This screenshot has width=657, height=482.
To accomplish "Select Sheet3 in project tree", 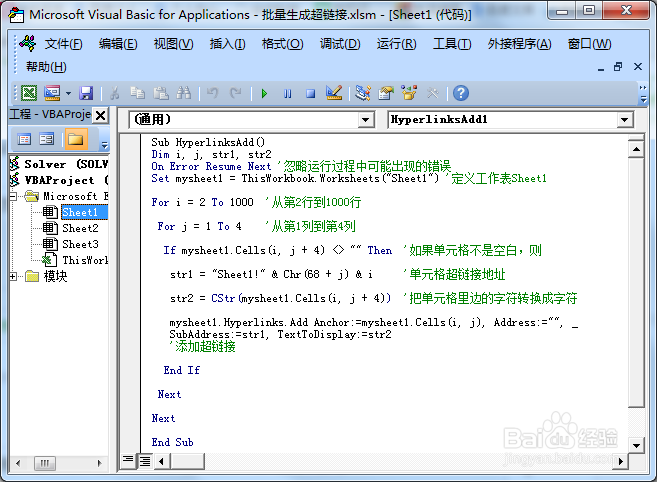I will (x=80, y=244).
